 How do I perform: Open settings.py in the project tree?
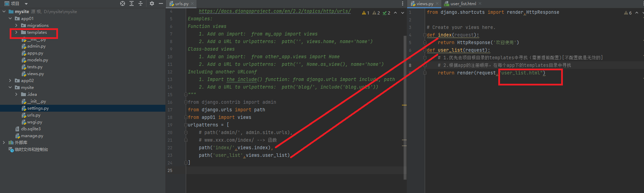point(38,108)
